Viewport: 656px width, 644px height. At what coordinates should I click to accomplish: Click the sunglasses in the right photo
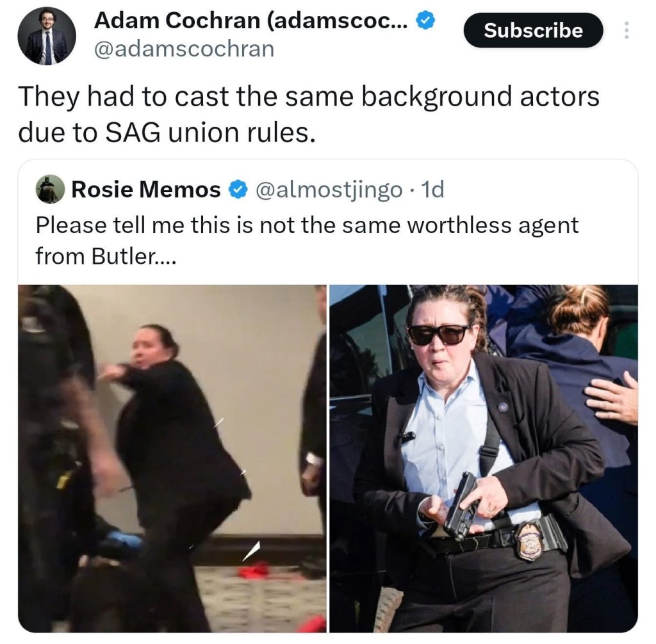click(439, 334)
